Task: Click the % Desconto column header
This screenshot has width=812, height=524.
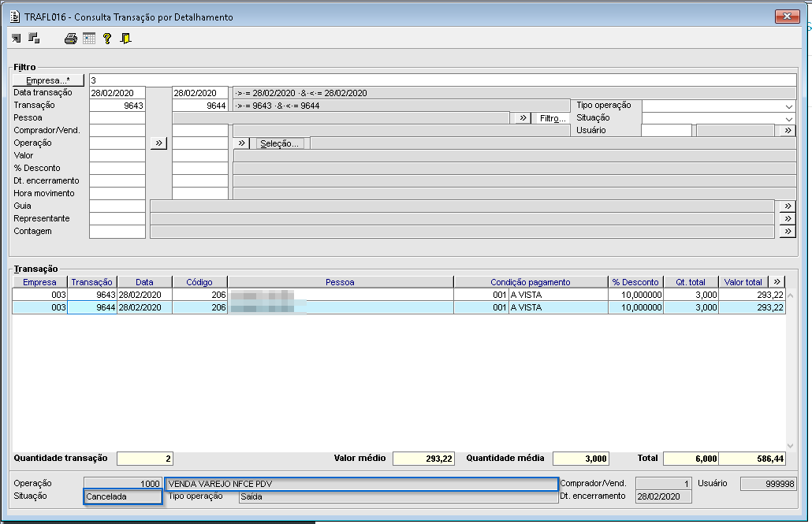Action: (x=636, y=282)
